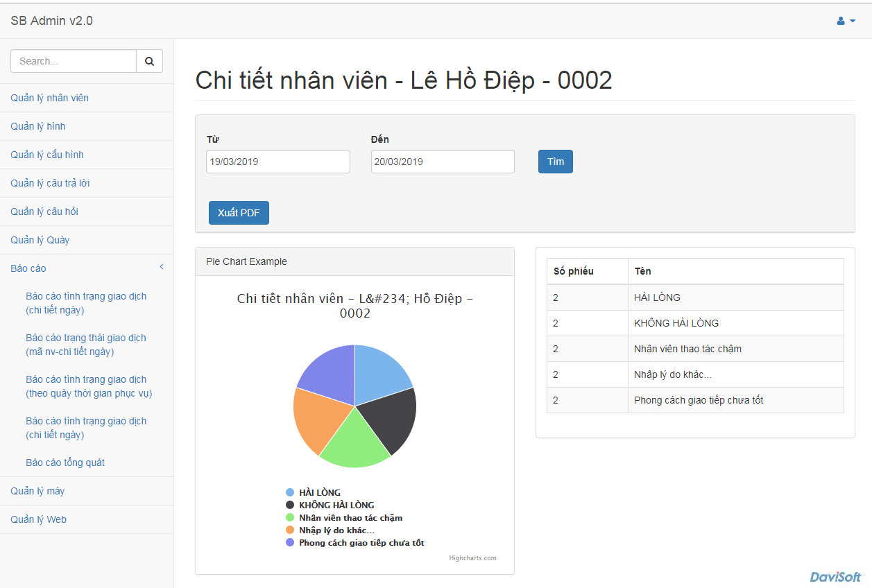The height and width of the screenshot is (588, 872).
Task: Click the orange Nhập lý do khác legend dot
Action: click(x=290, y=530)
